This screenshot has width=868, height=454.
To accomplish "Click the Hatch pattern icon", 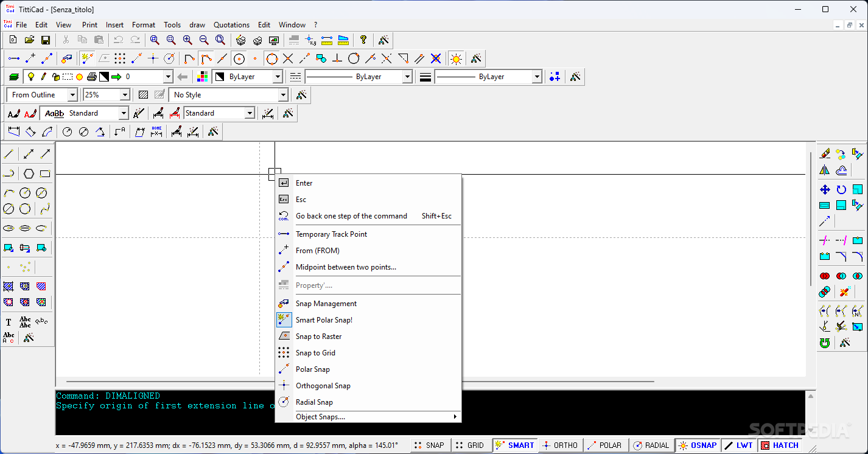I will (x=143, y=95).
